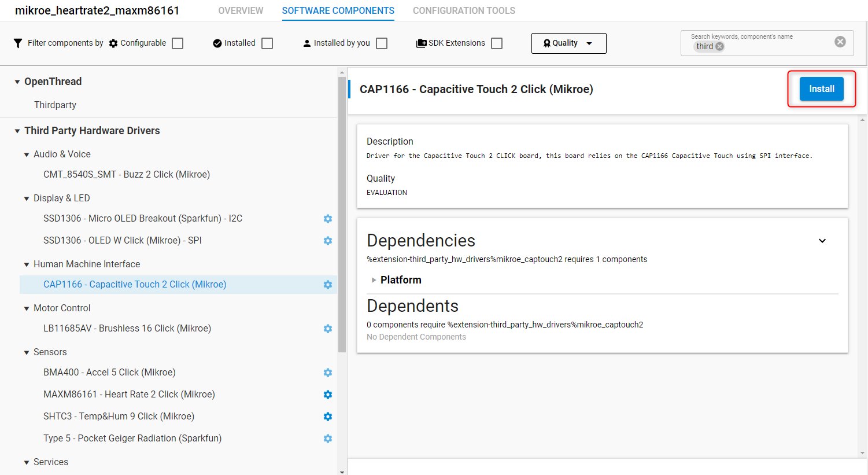The width and height of the screenshot is (868, 475).
Task: Select MAXM86161 - Heart Rate 2 Click (Mikroe)
Action: [129, 394]
